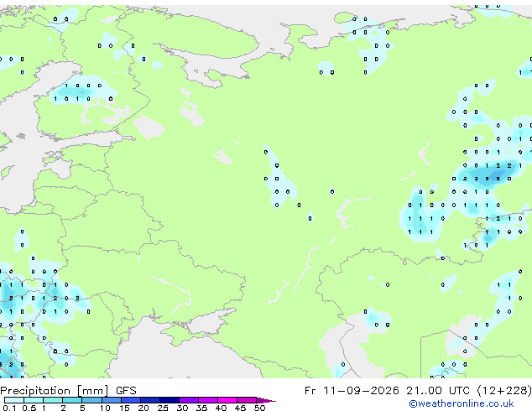
Task: Click the GFS model label
Action: click(x=126, y=391)
